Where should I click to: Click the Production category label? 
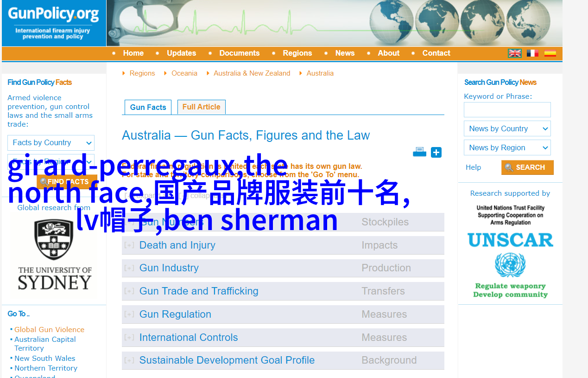[386, 268]
